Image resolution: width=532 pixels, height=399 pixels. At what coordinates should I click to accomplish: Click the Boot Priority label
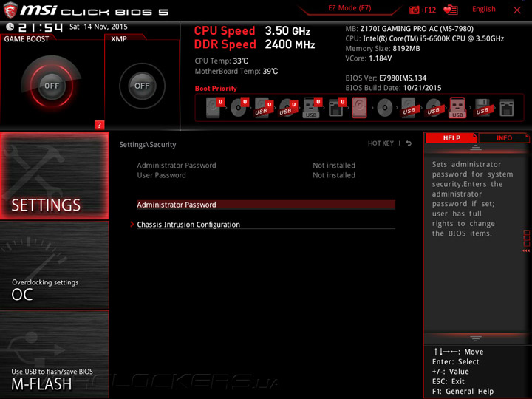tap(216, 89)
